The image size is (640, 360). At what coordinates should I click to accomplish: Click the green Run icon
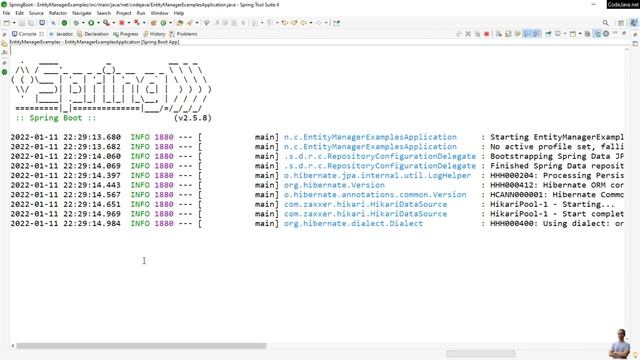[91, 23]
